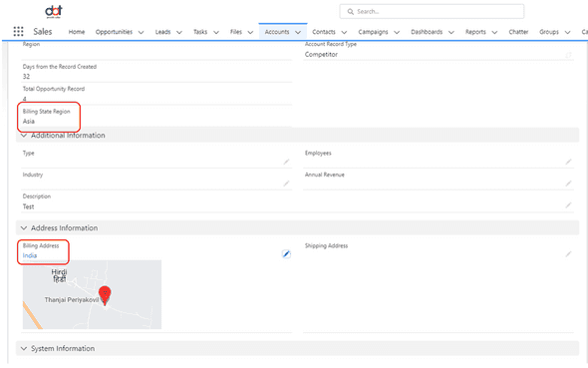
Task: Open the Leads tab dropdown chevron
Action: 179,32
